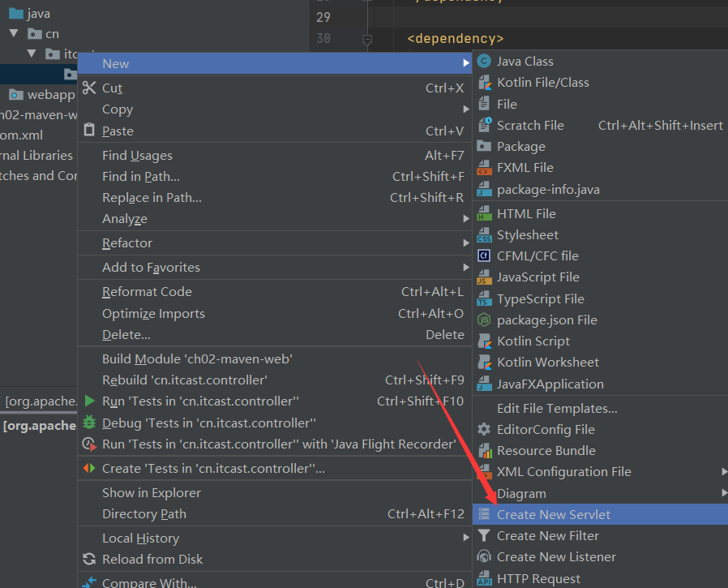The width and height of the screenshot is (728, 588).
Task: Click the package-info.java icon
Action: [x=484, y=190]
